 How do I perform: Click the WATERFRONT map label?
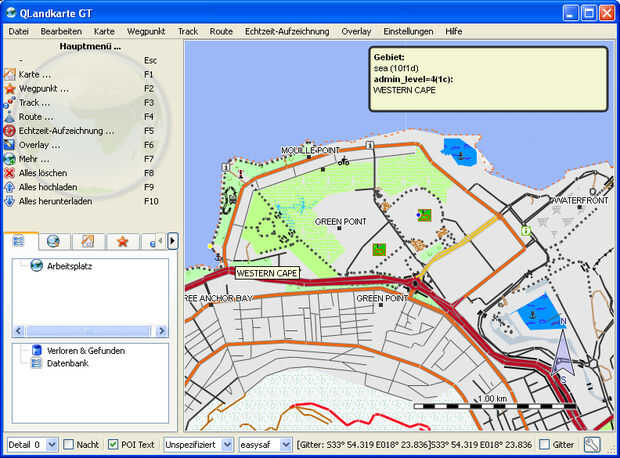(x=580, y=201)
